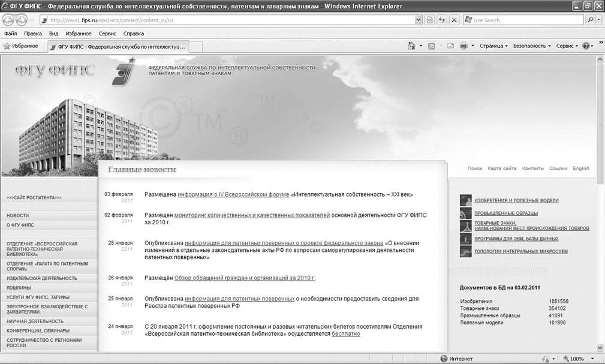Open the Сервис menu in the menu bar

(x=107, y=34)
